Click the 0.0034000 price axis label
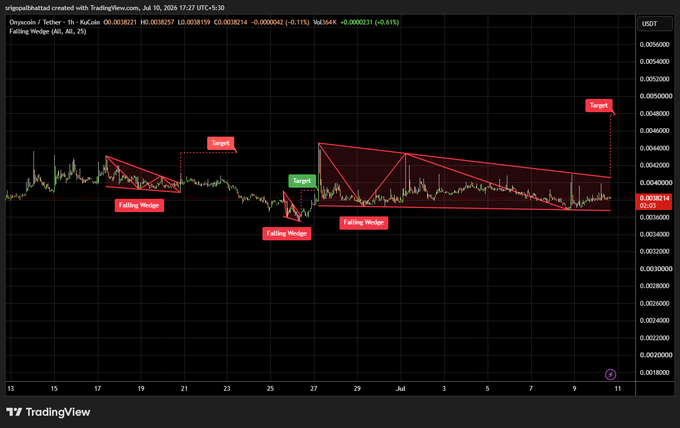Viewport: 680px width, 428px height. (x=654, y=234)
